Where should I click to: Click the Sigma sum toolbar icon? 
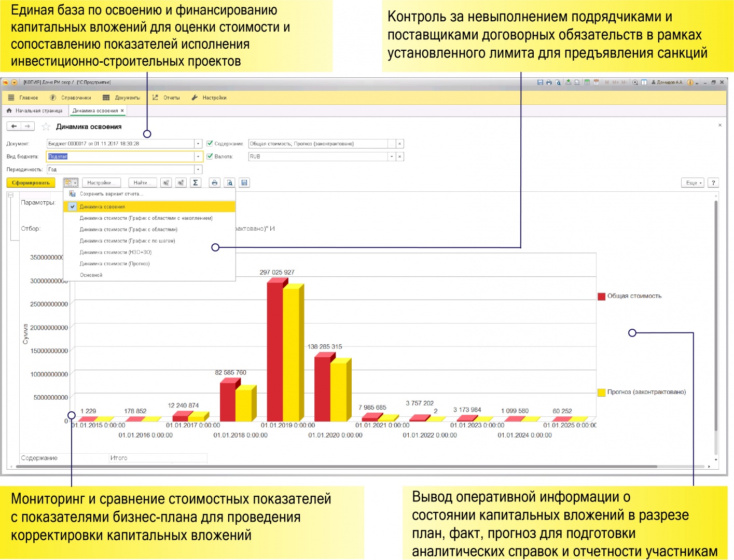[x=196, y=183]
